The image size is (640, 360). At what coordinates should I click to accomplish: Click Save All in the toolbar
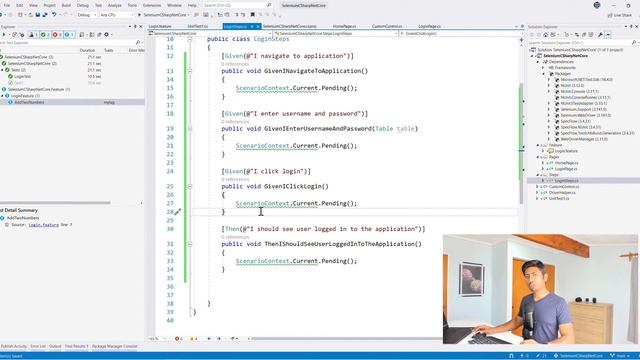click(44, 15)
